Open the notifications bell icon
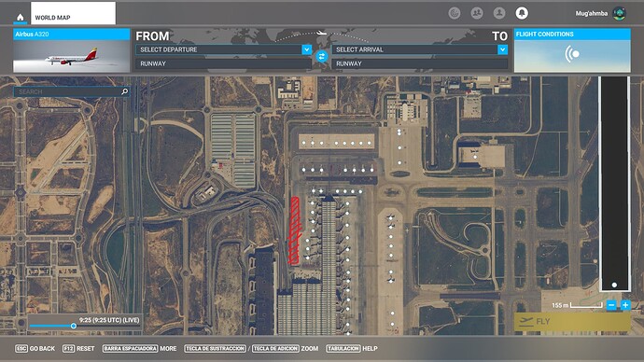644x362 pixels. [x=522, y=13]
